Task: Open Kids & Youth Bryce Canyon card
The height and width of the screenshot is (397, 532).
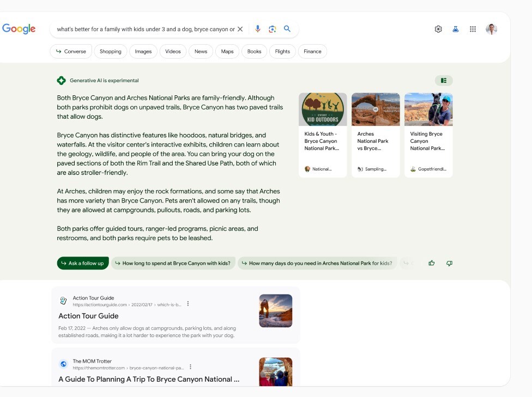Action: click(323, 135)
